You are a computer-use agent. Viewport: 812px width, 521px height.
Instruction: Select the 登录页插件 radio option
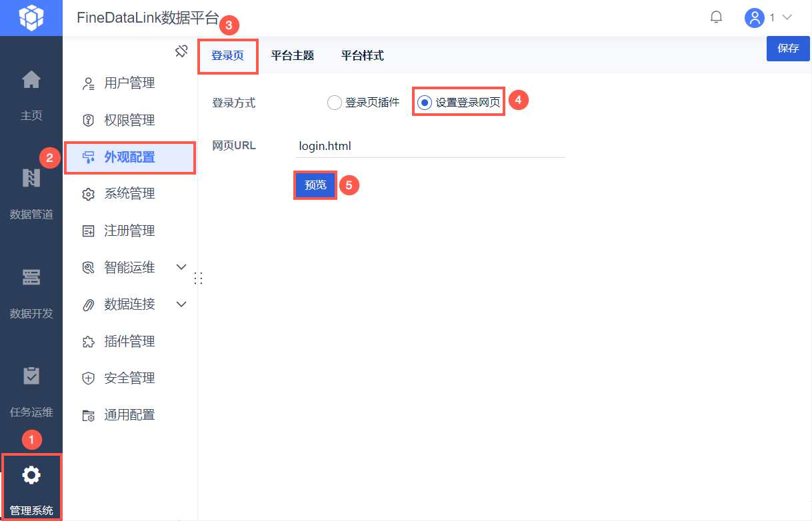tap(334, 103)
